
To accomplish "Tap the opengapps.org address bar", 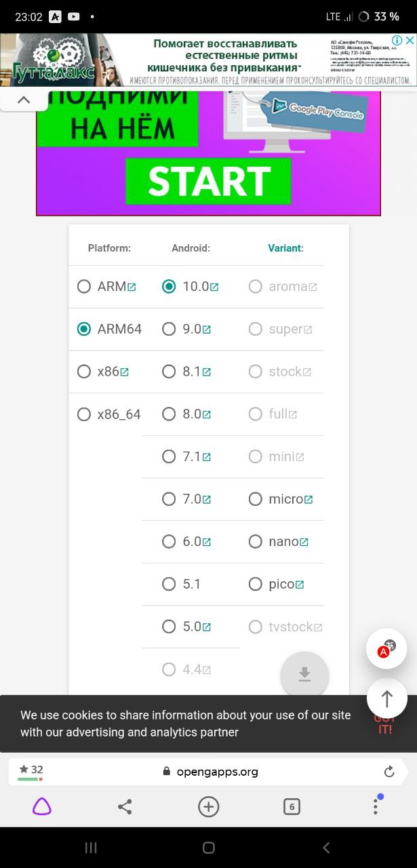I will [x=210, y=772].
